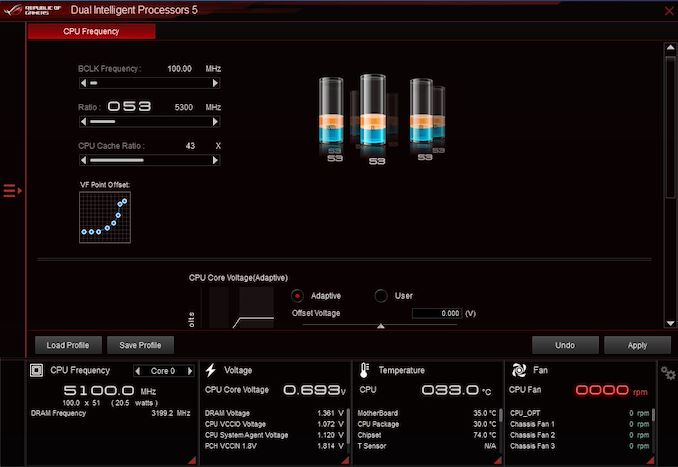Click Load Profile button

(x=68, y=345)
